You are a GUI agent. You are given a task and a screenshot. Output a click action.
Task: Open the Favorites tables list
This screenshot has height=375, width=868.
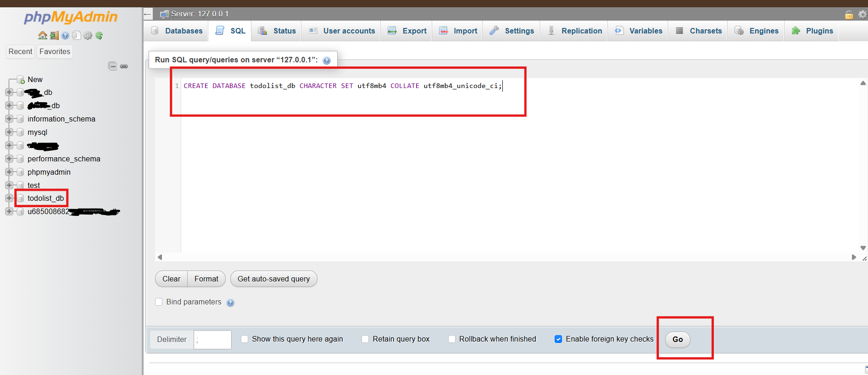(55, 51)
